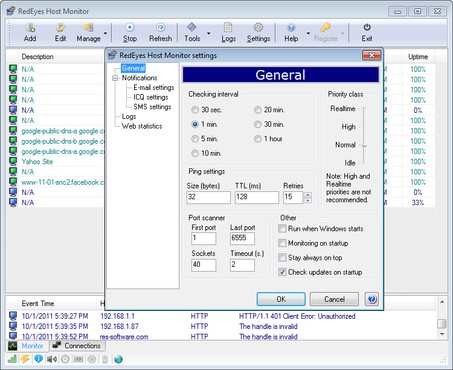Increase Retries with the spinner up arrow

(x=308, y=195)
